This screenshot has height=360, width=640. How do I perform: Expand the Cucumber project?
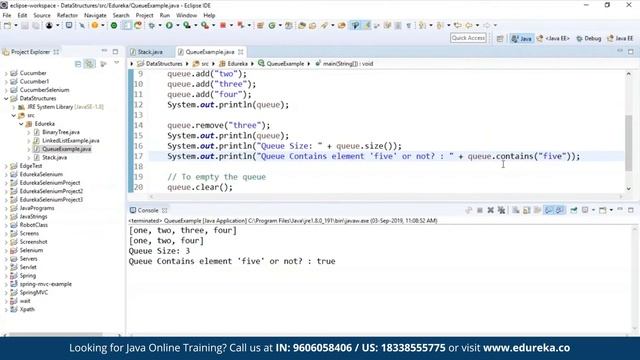click(6, 73)
